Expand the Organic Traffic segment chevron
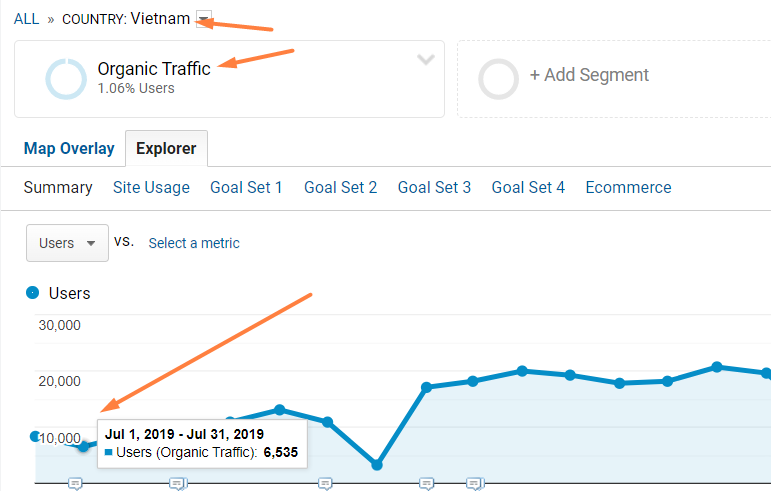This screenshot has width=771, height=491. pyautogui.click(x=425, y=60)
